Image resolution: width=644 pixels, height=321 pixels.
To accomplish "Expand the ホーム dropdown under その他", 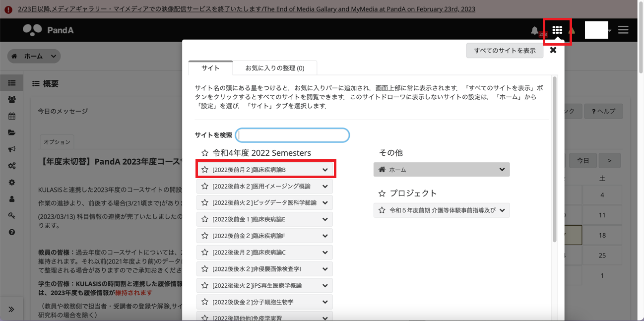I will coord(502,170).
